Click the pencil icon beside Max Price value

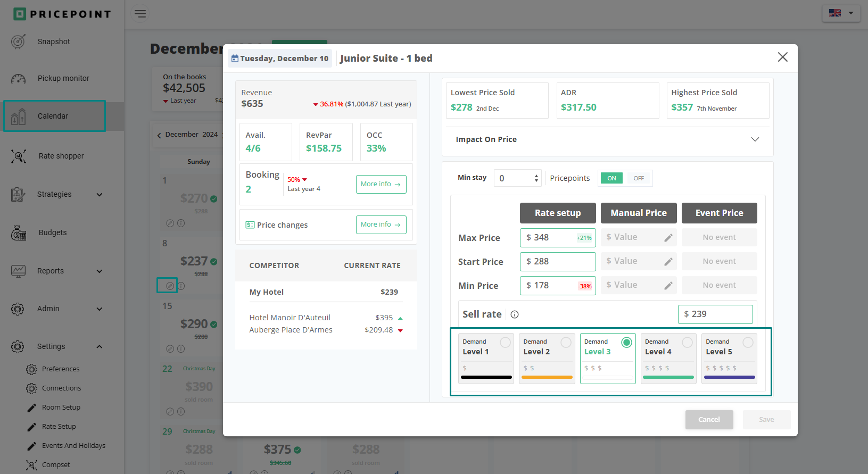tap(668, 238)
